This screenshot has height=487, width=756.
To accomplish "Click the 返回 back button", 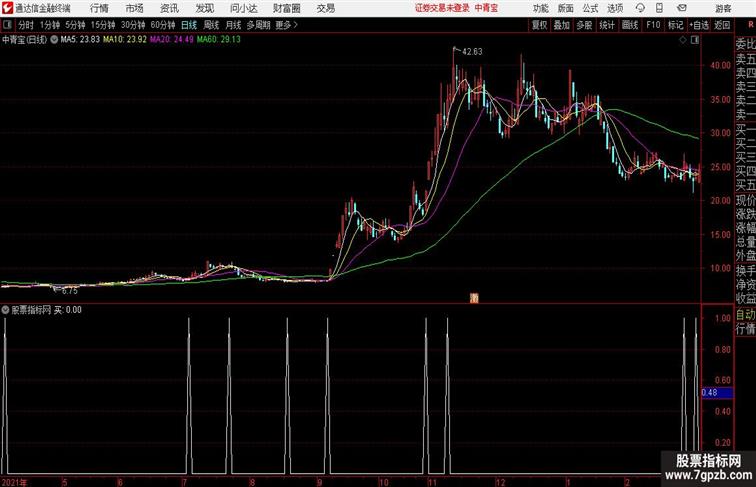I will (x=722, y=25).
